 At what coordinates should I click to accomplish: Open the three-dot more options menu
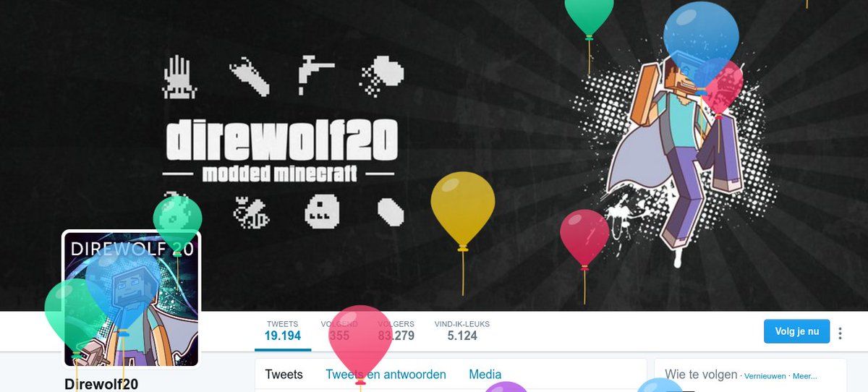click(840, 333)
